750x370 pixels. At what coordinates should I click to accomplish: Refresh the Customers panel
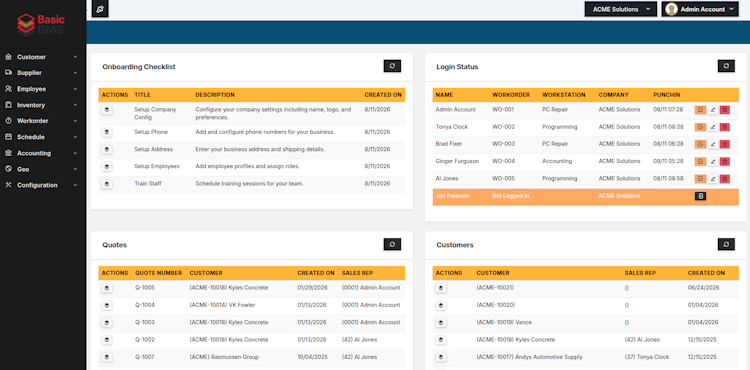point(726,244)
